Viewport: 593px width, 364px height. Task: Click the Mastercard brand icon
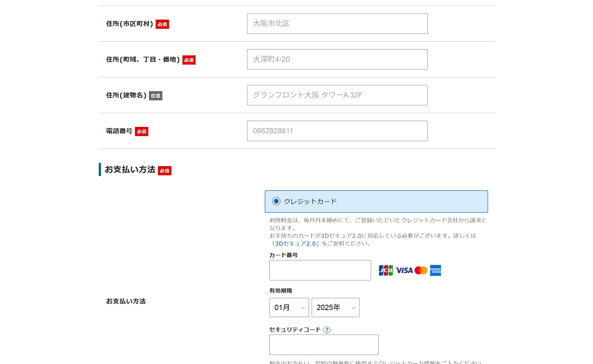pos(421,270)
